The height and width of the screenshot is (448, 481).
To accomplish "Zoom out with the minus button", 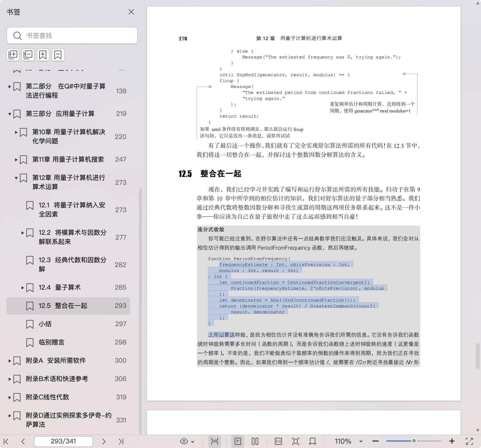I will click(376, 441).
